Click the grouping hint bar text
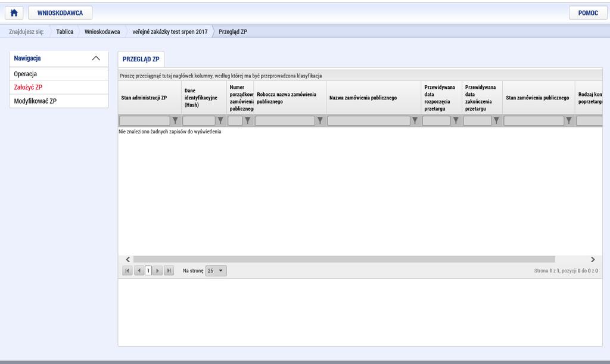The width and height of the screenshot is (610, 364). (x=220, y=76)
